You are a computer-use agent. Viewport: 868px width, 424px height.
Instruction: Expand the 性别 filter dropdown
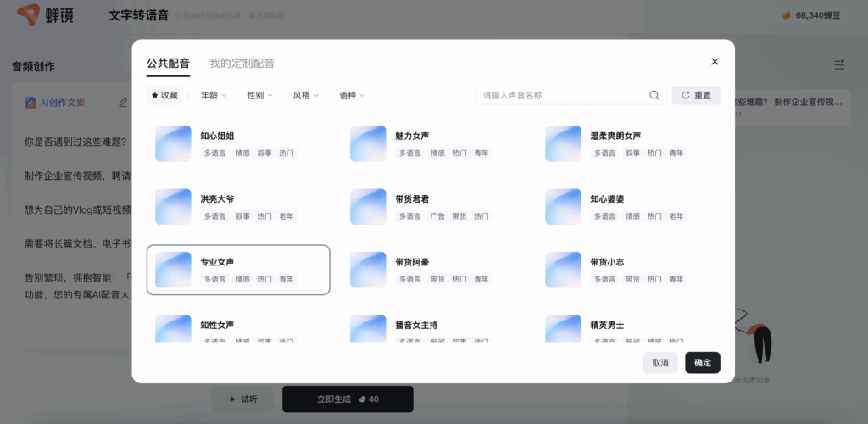[x=259, y=95]
